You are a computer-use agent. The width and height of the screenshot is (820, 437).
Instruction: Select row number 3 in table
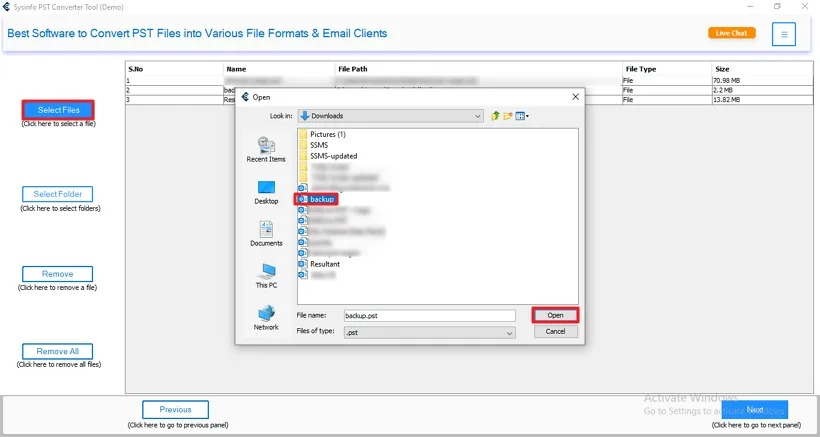[175, 99]
